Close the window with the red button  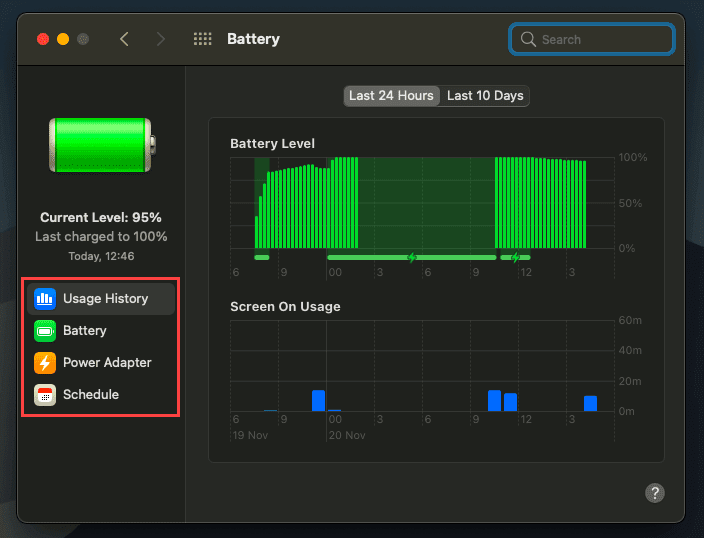pyautogui.click(x=43, y=39)
